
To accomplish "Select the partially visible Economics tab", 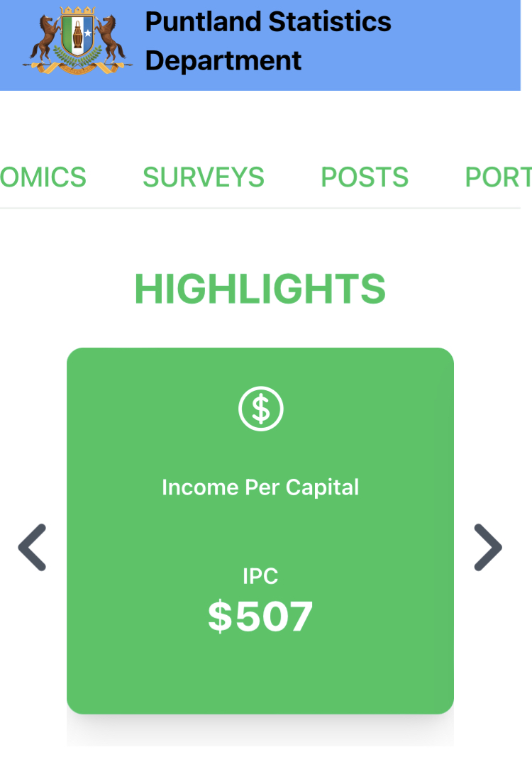I will click(x=43, y=177).
